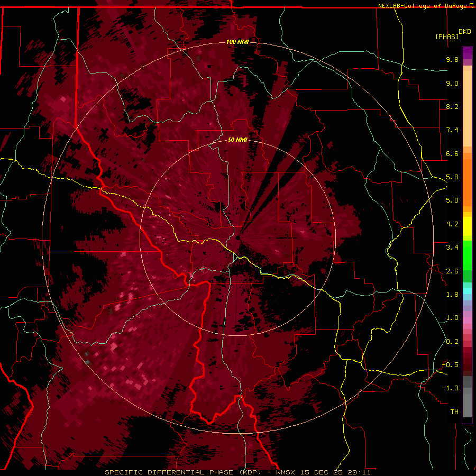Image resolution: width=476 pixels, height=476 pixels.
Task: Click the -0.5 legend value
Action: (x=450, y=365)
